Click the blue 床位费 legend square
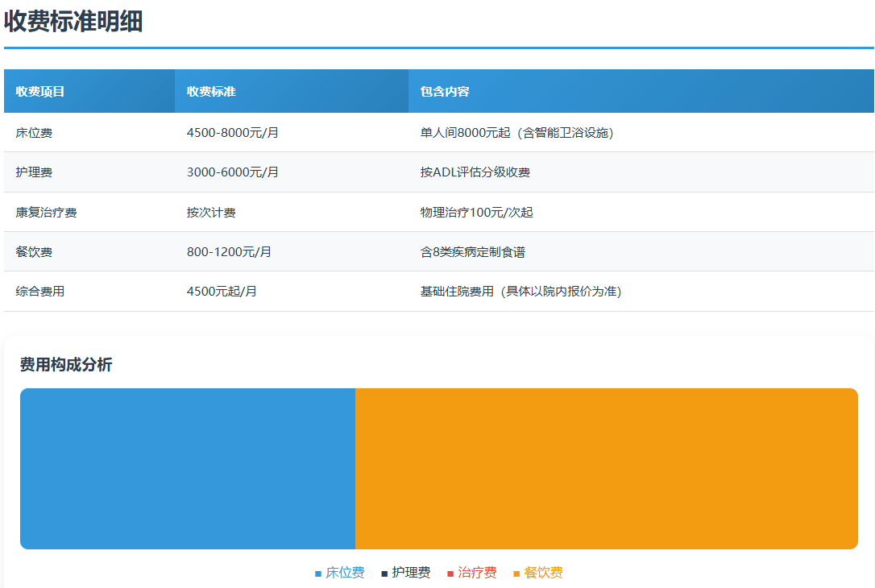875x588 pixels. tap(318, 574)
